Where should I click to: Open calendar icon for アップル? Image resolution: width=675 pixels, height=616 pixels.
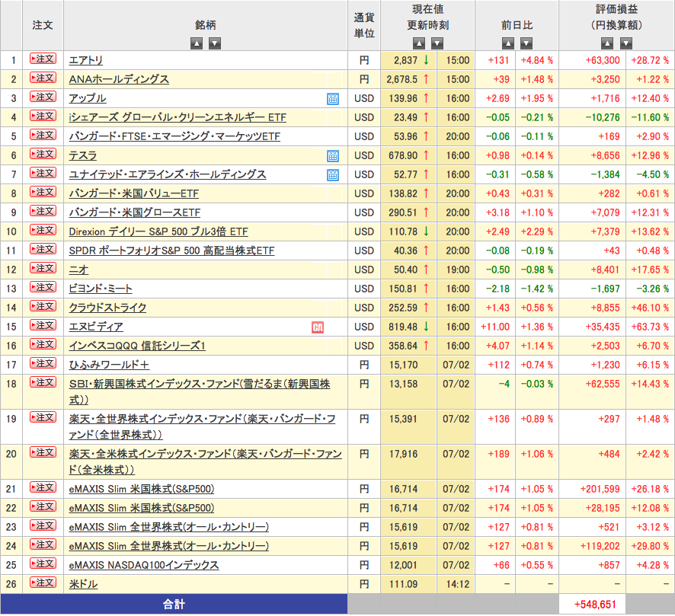[333, 99]
